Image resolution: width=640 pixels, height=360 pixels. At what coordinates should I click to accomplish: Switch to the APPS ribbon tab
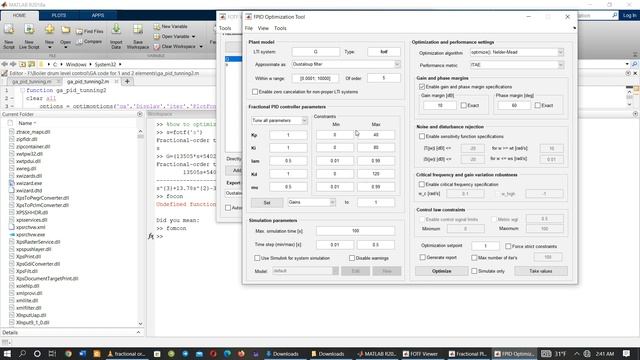tap(98, 15)
